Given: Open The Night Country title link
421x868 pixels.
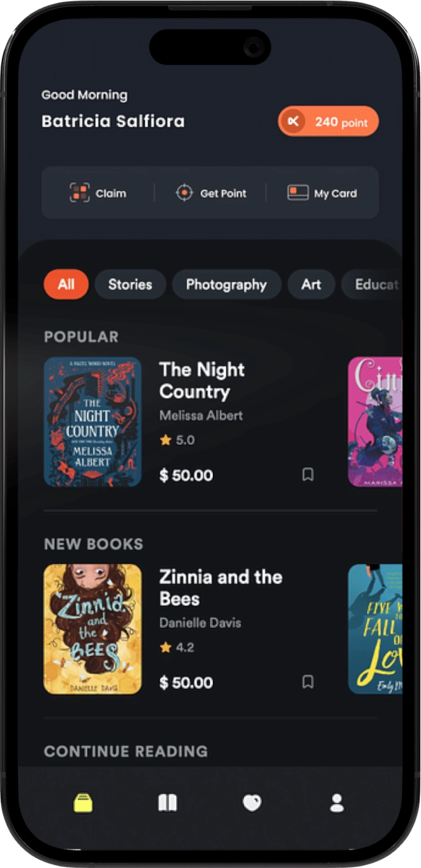Looking at the screenshot, I should pyautogui.click(x=202, y=380).
